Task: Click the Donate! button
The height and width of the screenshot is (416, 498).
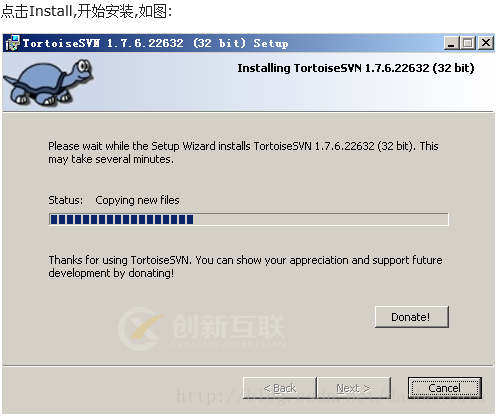Action: (x=412, y=317)
